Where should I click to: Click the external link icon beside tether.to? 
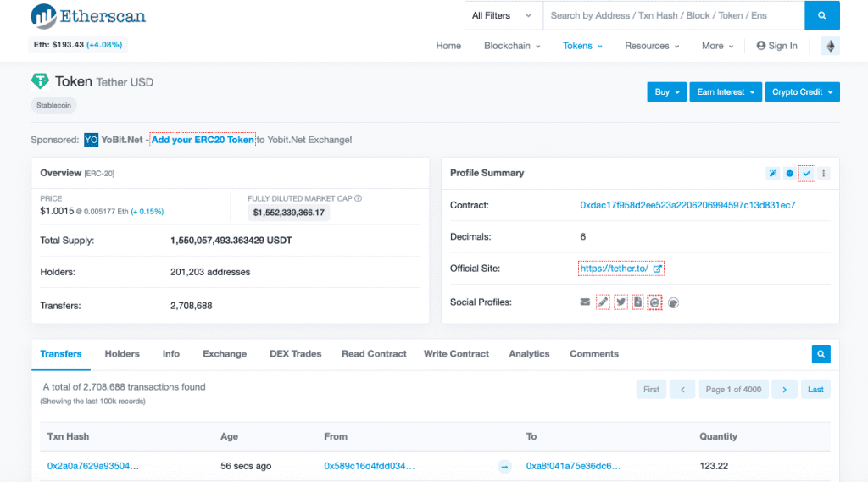pyautogui.click(x=657, y=269)
